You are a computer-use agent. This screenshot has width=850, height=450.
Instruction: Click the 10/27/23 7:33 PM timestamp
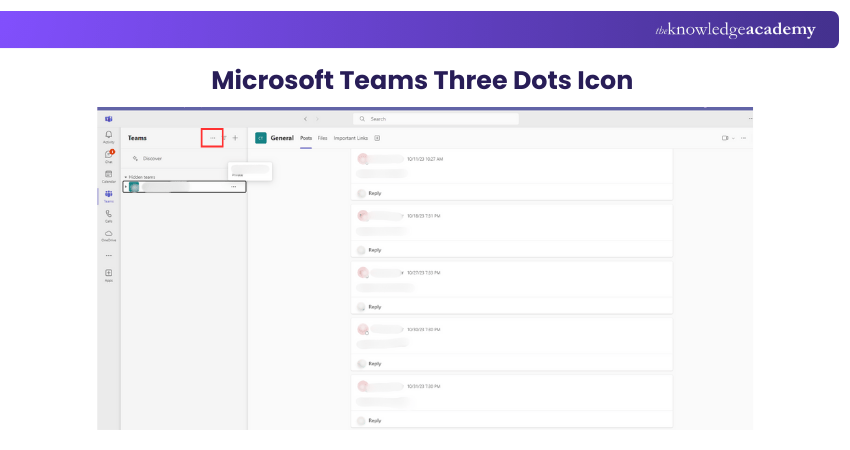pos(423,273)
